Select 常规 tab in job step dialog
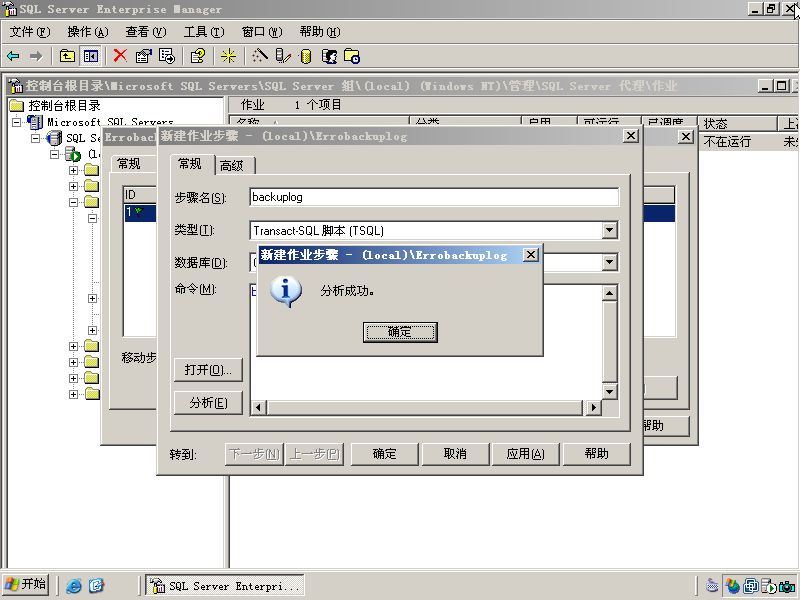Viewport: 800px width, 600px height. (x=190, y=164)
